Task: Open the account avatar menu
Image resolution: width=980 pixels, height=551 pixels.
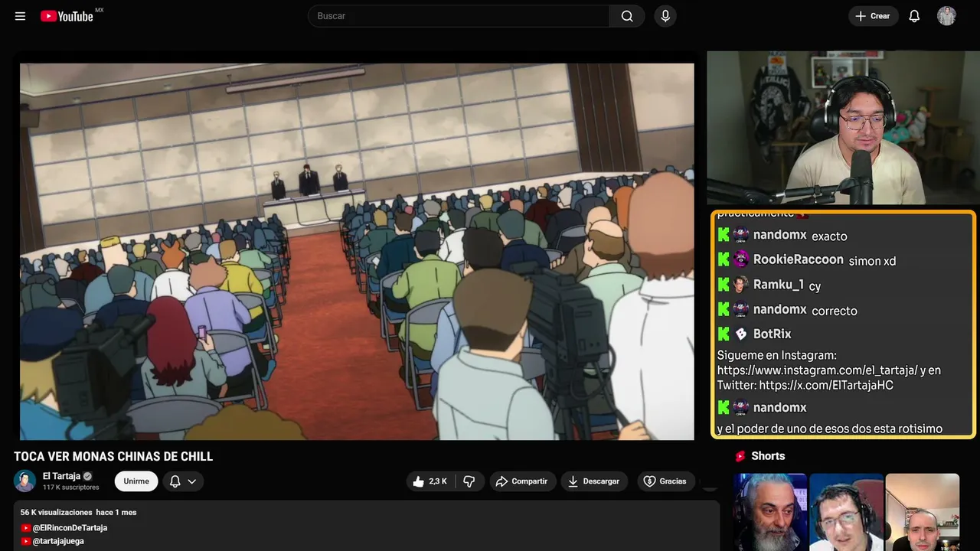Action: coord(947,16)
